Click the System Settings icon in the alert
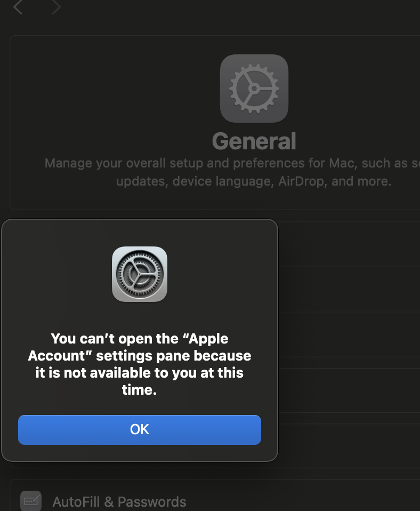420x511 pixels. pyautogui.click(x=139, y=274)
